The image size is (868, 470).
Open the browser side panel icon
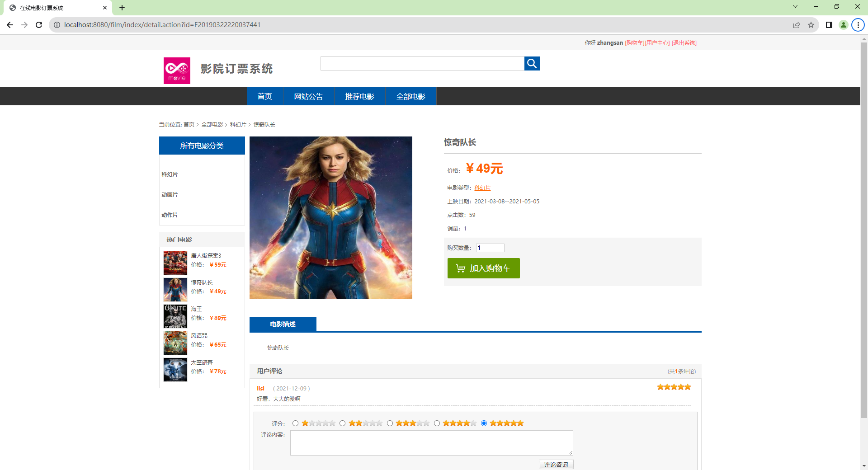coord(829,25)
